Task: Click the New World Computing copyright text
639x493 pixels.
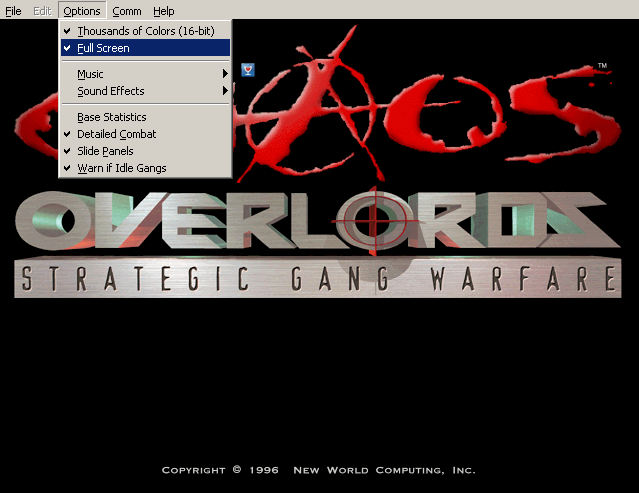Action: tap(318, 470)
